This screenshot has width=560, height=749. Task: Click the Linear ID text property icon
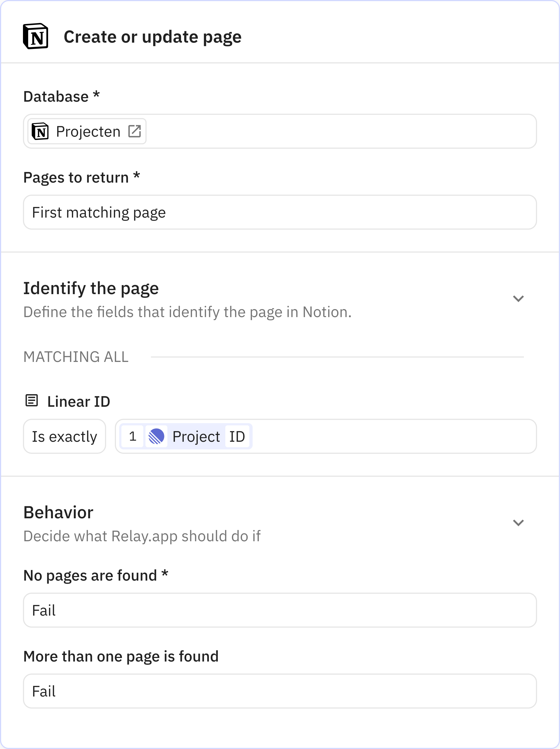click(32, 400)
